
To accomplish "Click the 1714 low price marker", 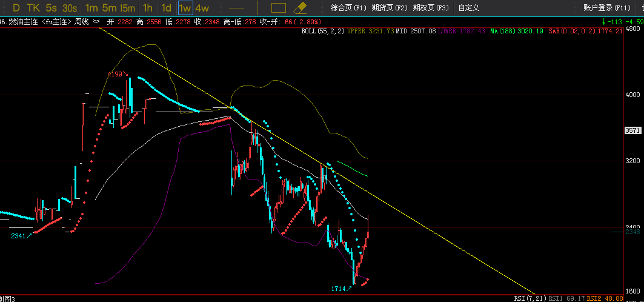I will [342, 289].
